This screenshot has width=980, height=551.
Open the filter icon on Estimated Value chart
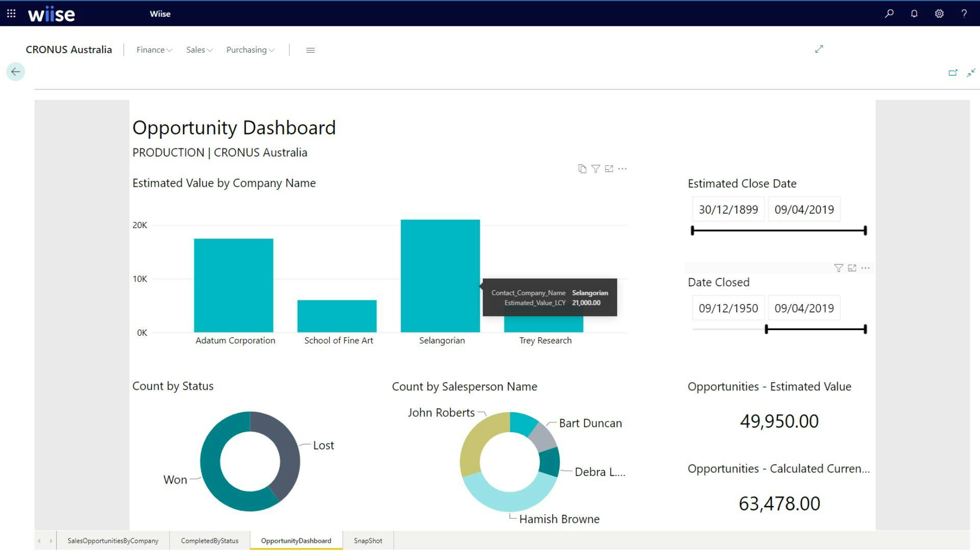[596, 168]
